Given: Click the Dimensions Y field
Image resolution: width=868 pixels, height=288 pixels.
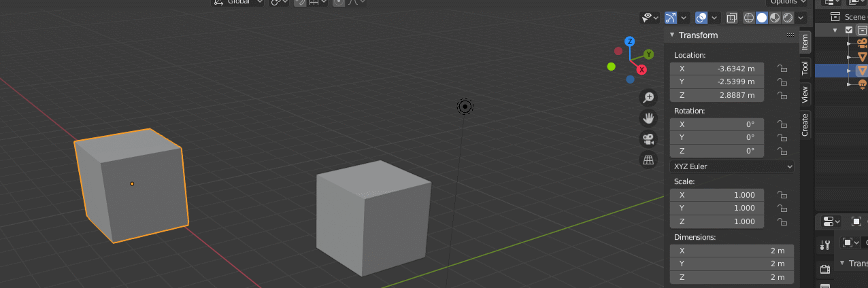Looking at the screenshot, I should click(732, 264).
